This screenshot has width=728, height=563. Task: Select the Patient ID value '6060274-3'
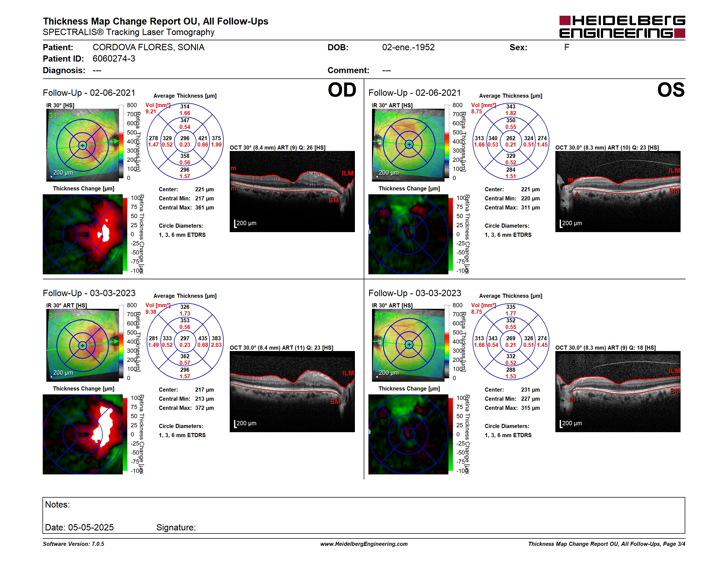pyautogui.click(x=114, y=59)
